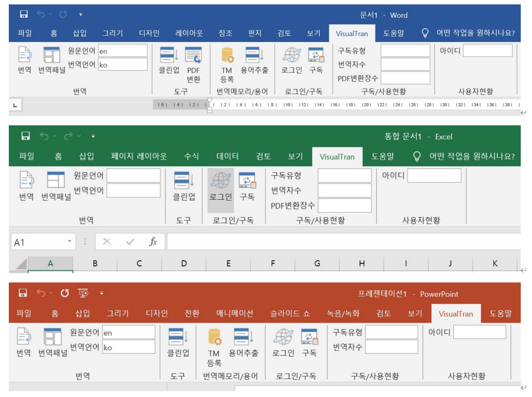Switch to Word 레이아웃 tab
532x397 pixels.
pyautogui.click(x=189, y=33)
